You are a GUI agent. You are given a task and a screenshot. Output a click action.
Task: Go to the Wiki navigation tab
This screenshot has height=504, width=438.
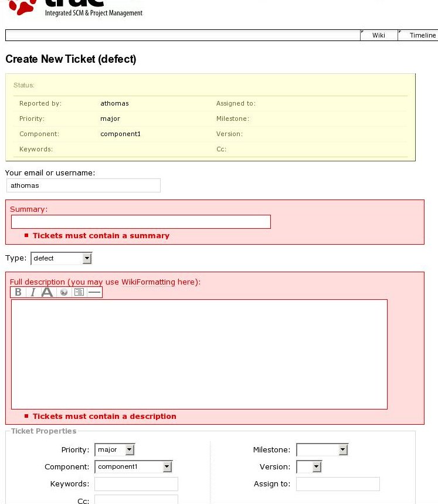[x=378, y=35]
